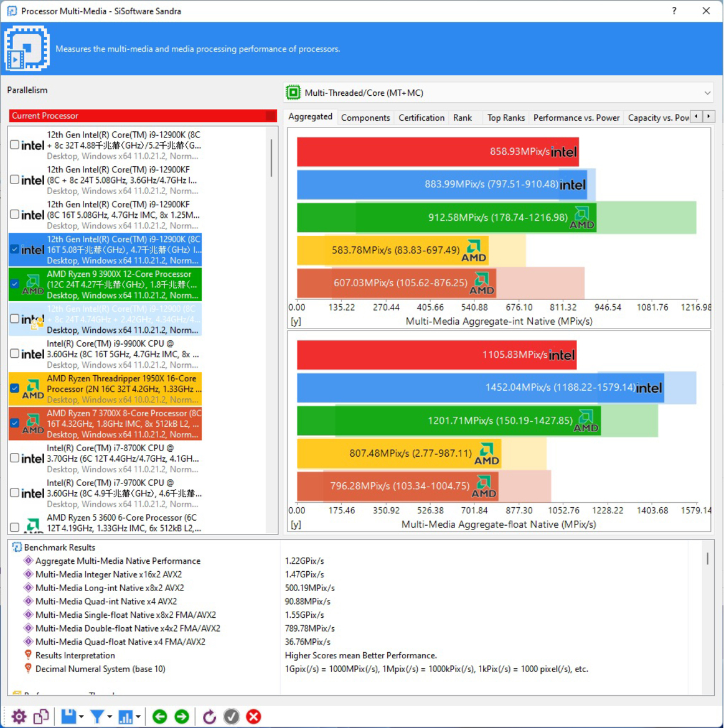Click the red 858.93MPix/s bar
Screen dimensions: 724x728
[x=438, y=152]
